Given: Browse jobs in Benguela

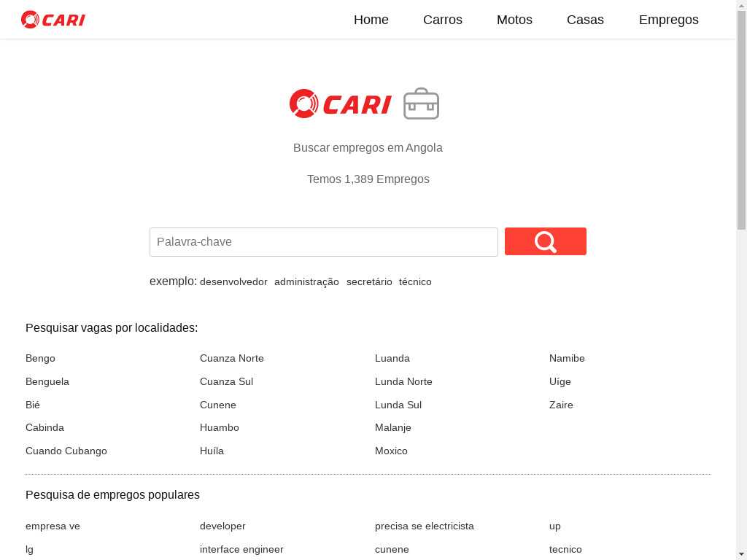Looking at the screenshot, I should pos(47,382).
